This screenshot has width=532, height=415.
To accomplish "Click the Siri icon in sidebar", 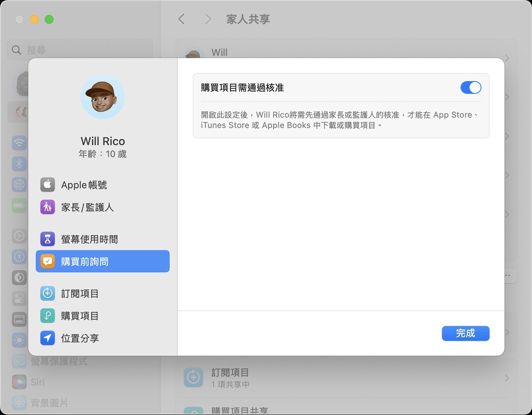I will tap(19, 382).
